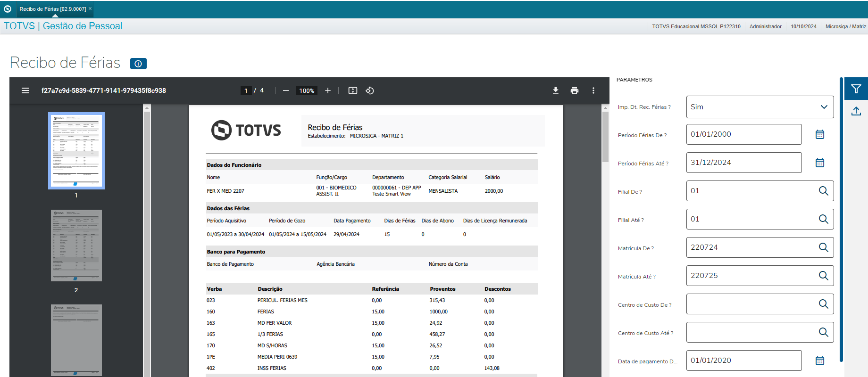Click the Administrador user label
The width and height of the screenshot is (868, 377).
pyautogui.click(x=766, y=26)
